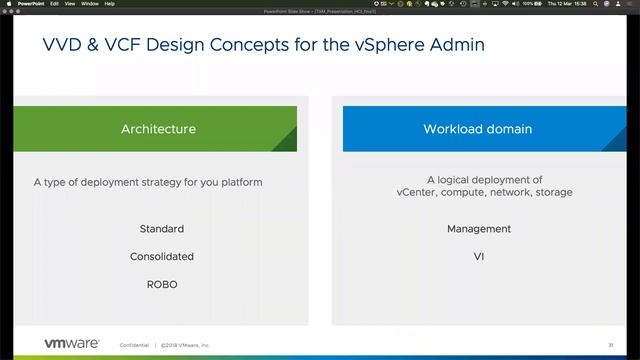
Task: Click the blue Workload domain banner
Action: coord(484,129)
